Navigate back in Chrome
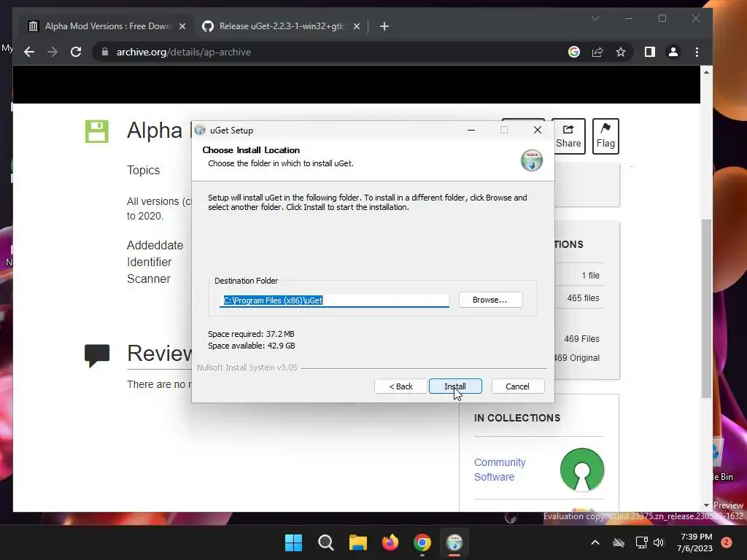Image resolution: width=747 pixels, height=560 pixels. coord(29,52)
